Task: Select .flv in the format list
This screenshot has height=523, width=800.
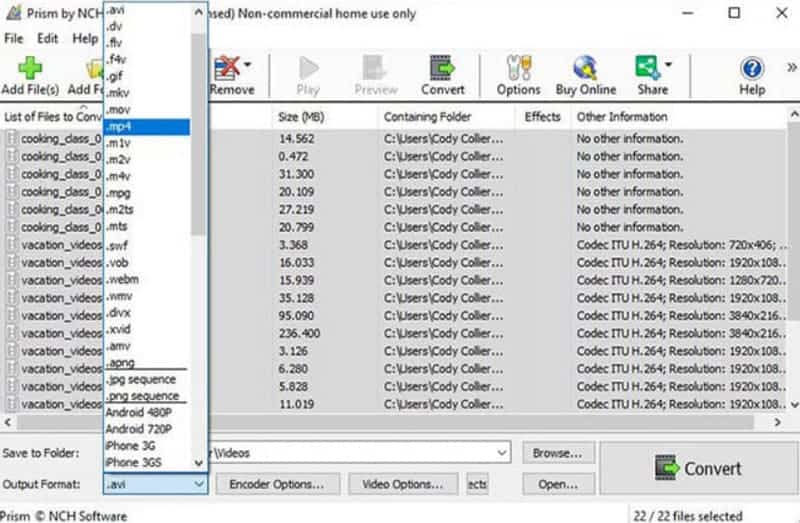Action: pyautogui.click(x=147, y=42)
